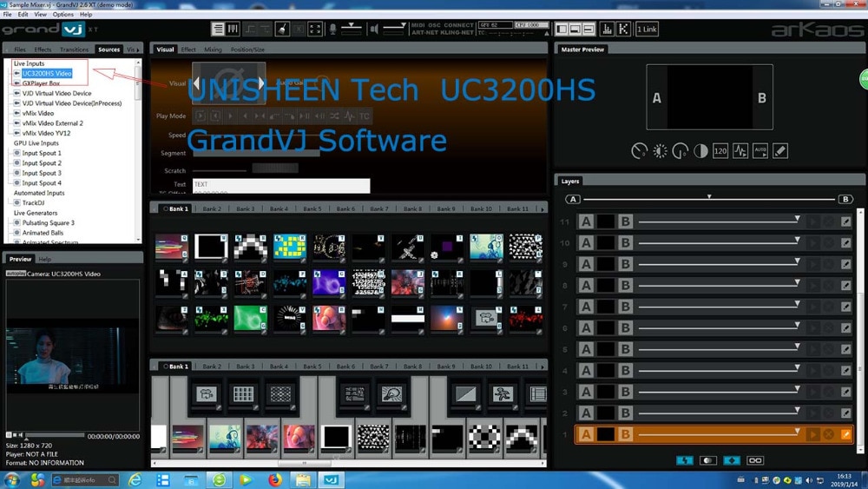This screenshot has height=489, width=868.
Task: Select UC3200HS Video live input
Action: tap(47, 73)
